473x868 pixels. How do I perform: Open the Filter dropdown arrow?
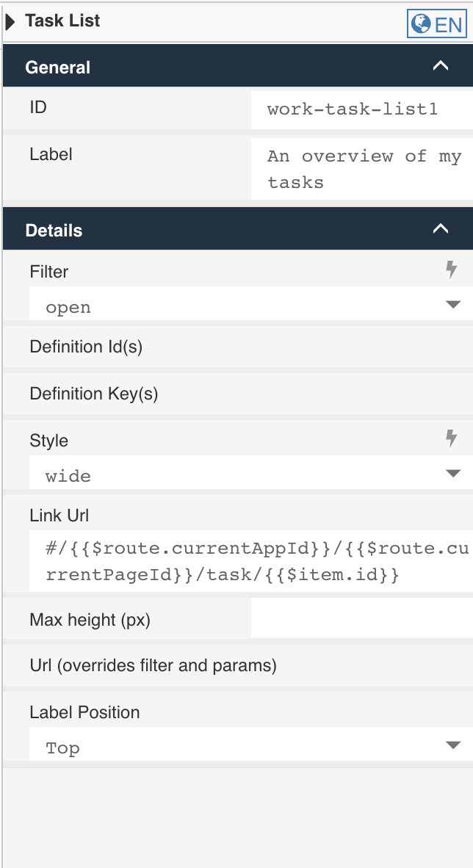pos(454,306)
